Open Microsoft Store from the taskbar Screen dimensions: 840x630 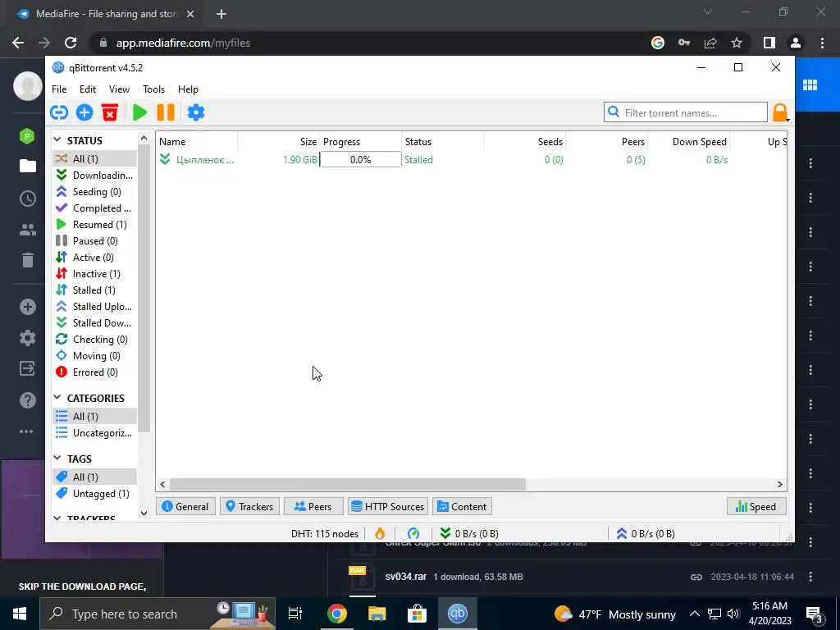point(417,614)
